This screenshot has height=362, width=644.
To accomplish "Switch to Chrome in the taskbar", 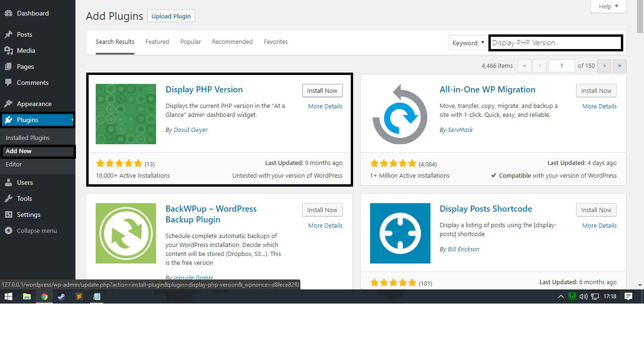I will pyautogui.click(x=44, y=296).
